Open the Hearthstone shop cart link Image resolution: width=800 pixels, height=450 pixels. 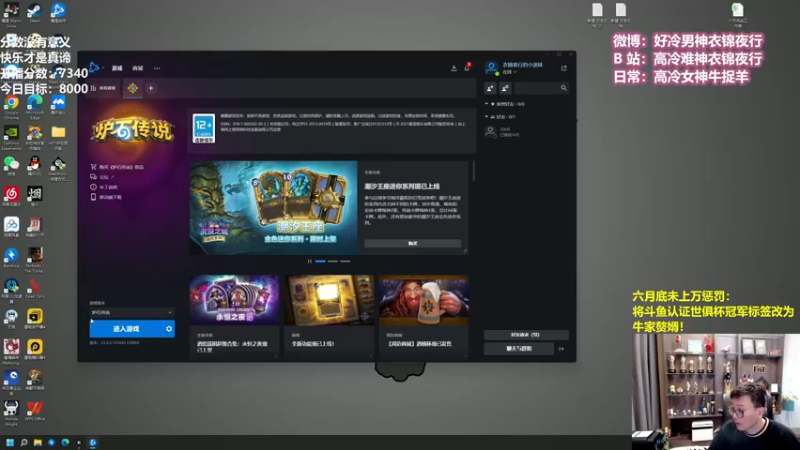tap(117, 167)
